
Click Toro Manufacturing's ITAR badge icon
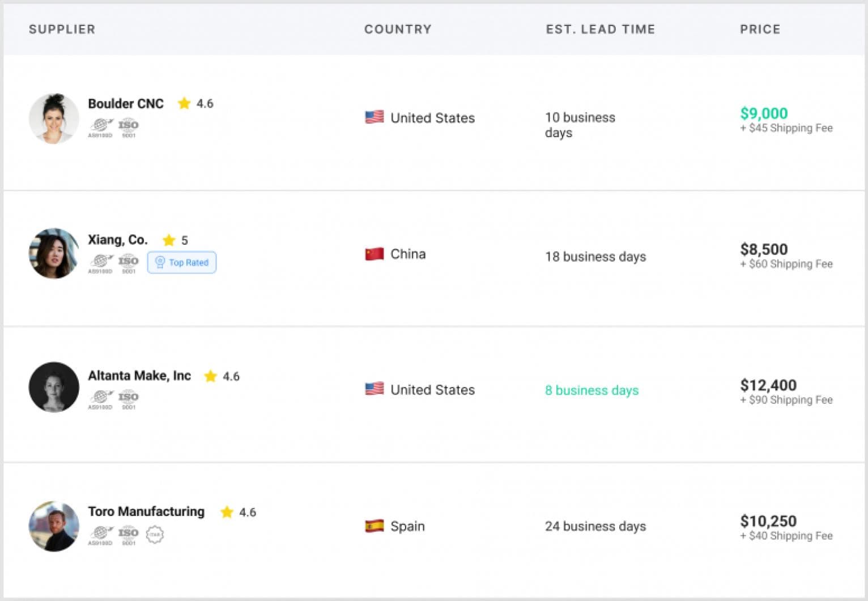[155, 534]
